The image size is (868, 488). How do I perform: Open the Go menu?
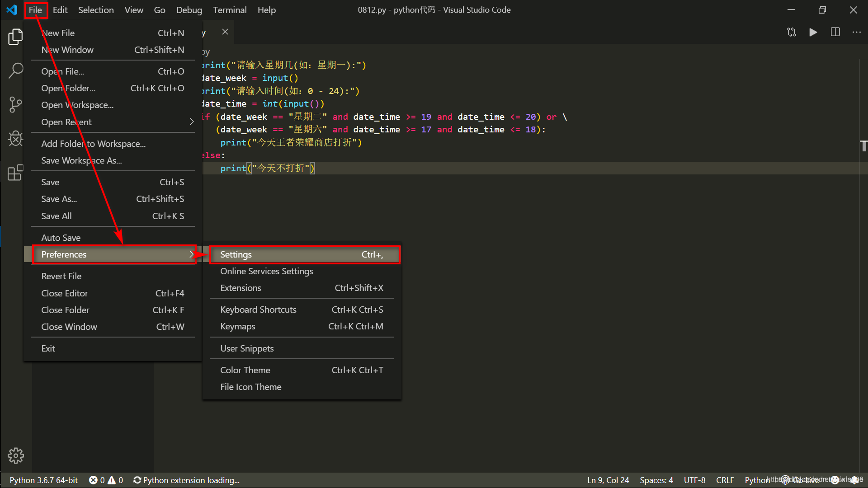tap(160, 9)
